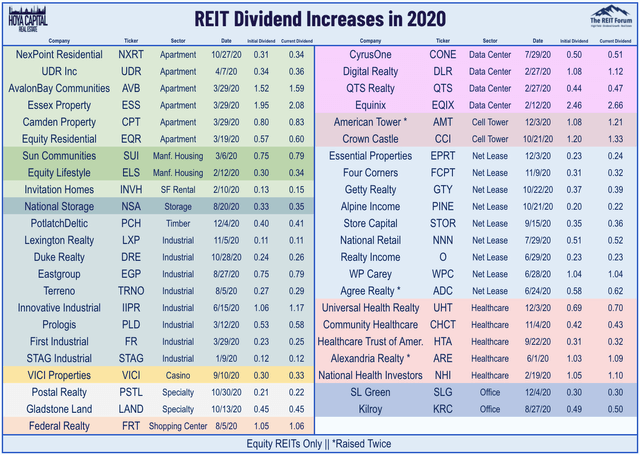
Task: Select the QTS Realty company name
Action: (370, 89)
